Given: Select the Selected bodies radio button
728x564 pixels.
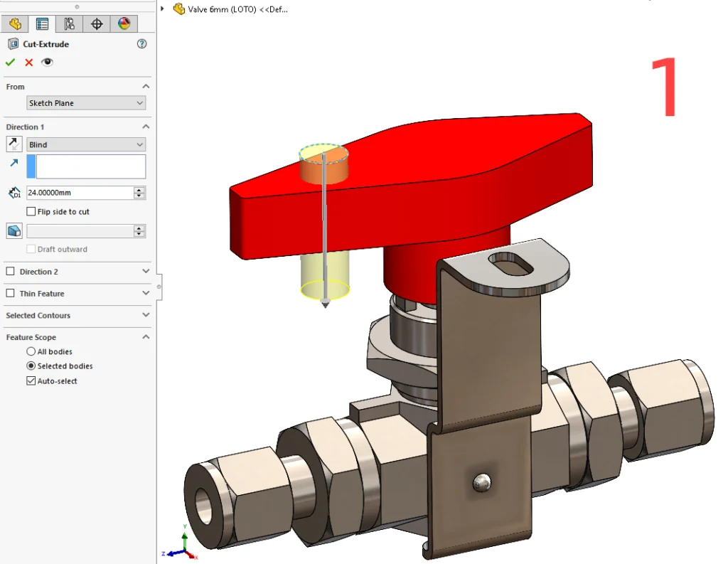Looking at the screenshot, I should point(31,366).
